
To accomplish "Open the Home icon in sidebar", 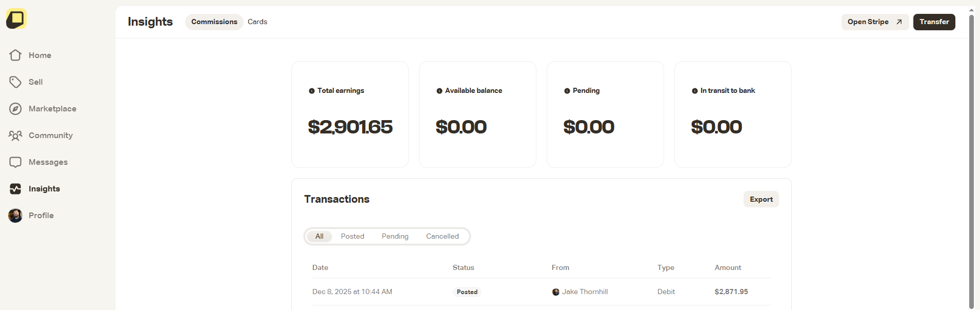I will [x=15, y=55].
